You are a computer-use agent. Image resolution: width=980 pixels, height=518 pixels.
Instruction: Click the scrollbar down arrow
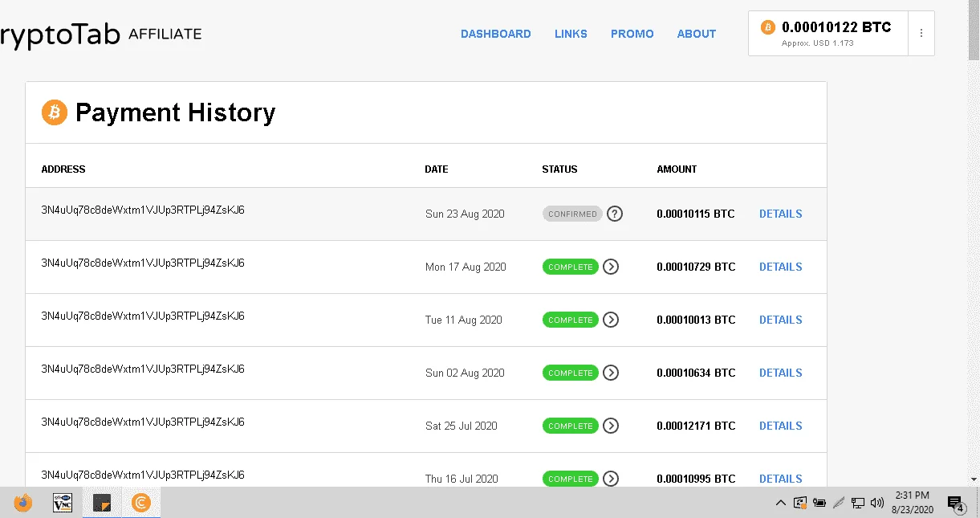tap(974, 479)
